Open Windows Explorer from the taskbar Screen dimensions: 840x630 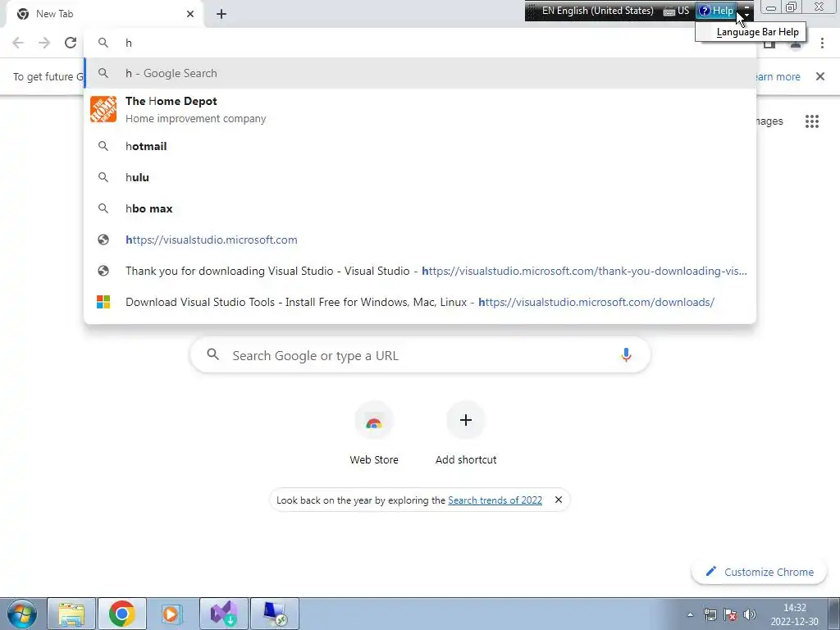point(71,614)
